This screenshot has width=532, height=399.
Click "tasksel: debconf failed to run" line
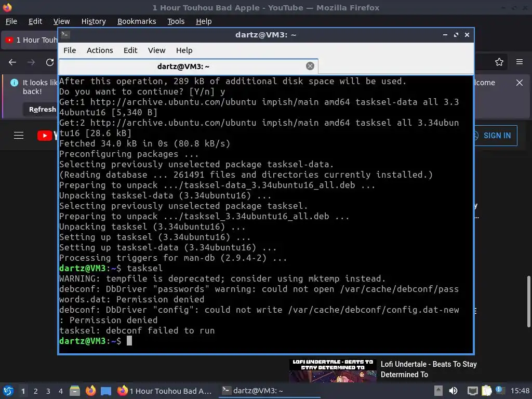(x=137, y=331)
